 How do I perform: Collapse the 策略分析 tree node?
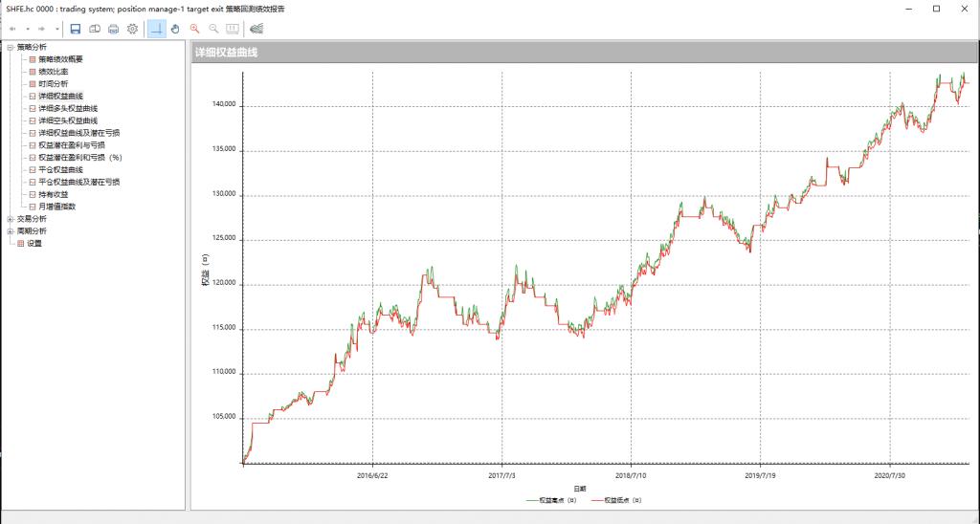pyautogui.click(x=10, y=47)
